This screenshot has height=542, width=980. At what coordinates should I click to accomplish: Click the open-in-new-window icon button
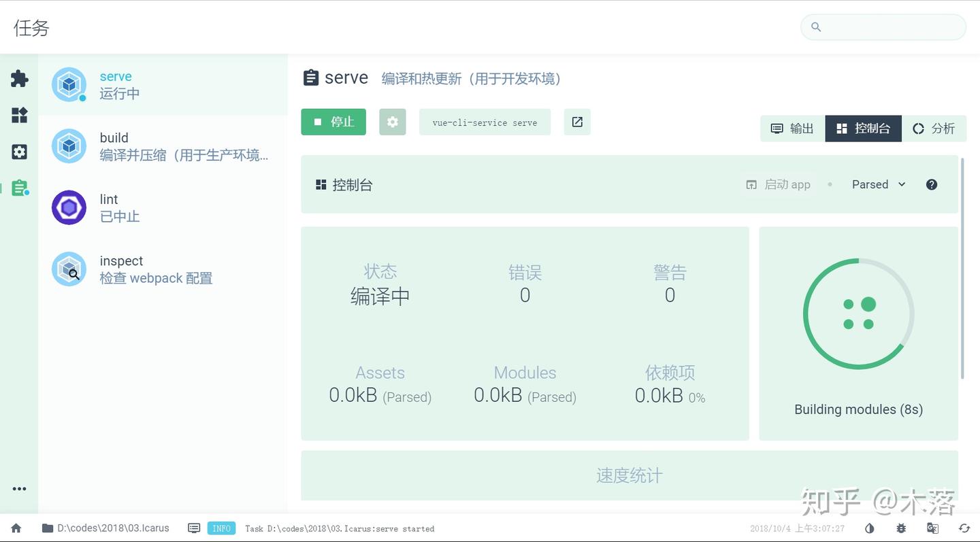[577, 122]
